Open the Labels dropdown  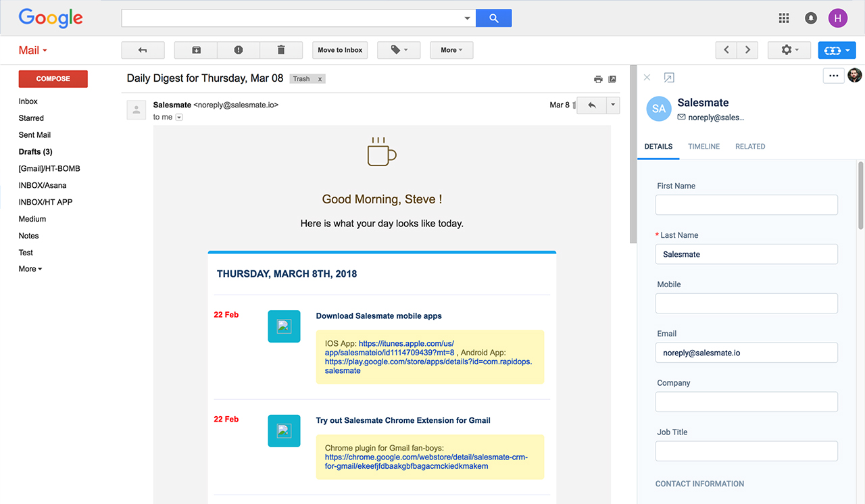[399, 50]
